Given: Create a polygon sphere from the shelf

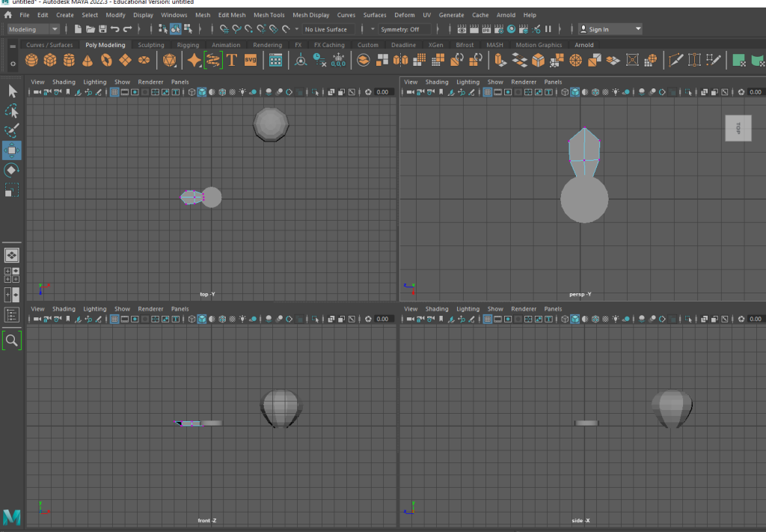Looking at the screenshot, I should click(x=31, y=60).
